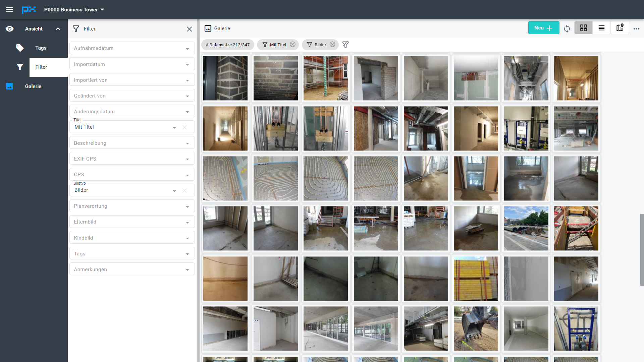The height and width of the screenshot is (362, 644).
Task: Open the blue toilet frame installation thumbnail
Action: point(526,129)
